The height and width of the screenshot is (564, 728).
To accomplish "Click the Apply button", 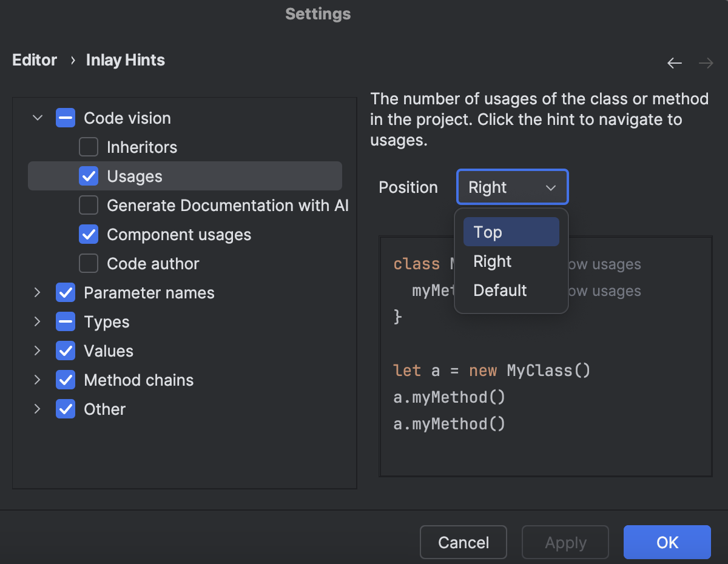I will [x=565, y=542].
